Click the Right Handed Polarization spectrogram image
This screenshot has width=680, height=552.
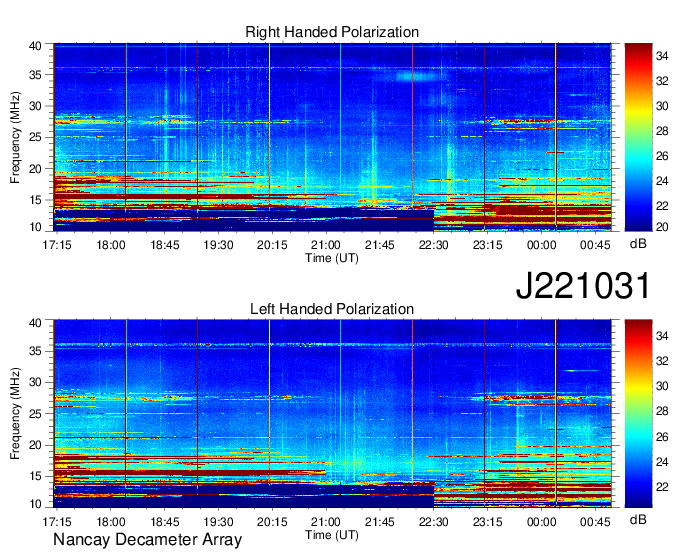tap(332, 137)
